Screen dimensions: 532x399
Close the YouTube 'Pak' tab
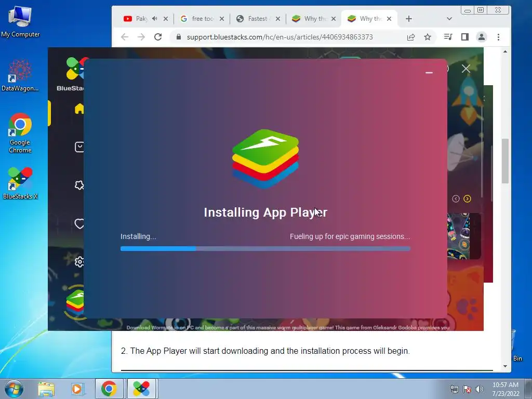[x=166, y=19]
